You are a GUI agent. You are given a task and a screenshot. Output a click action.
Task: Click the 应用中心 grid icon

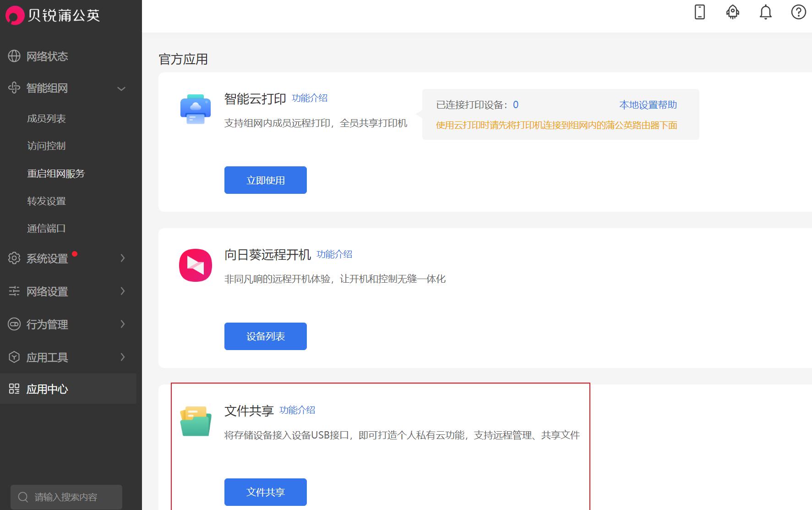pyautogui.click(x=13, y=389)
